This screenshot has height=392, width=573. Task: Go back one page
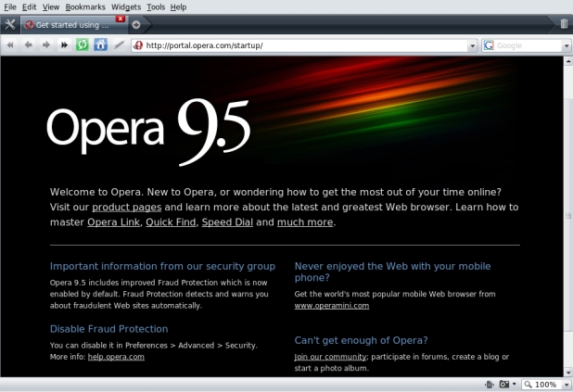coord(28,44)
